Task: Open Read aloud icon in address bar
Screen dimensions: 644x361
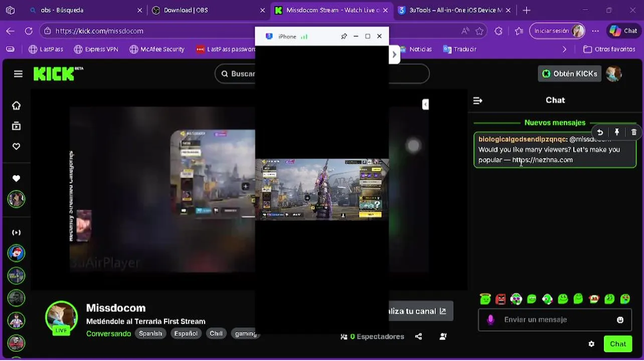Action: pyautogui.click(x=465, y=31)
